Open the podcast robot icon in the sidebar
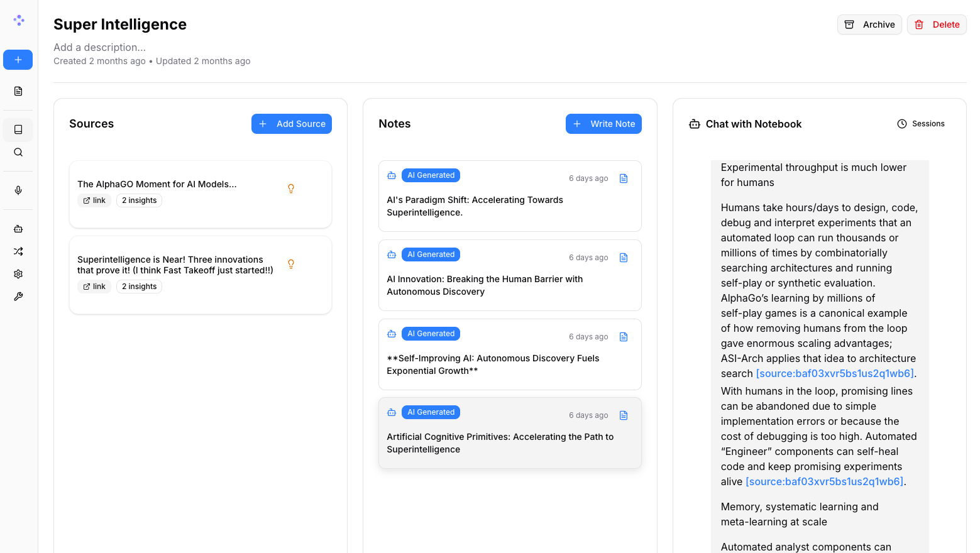The width and height of the screenshot is (980, 553). [18, 228]
